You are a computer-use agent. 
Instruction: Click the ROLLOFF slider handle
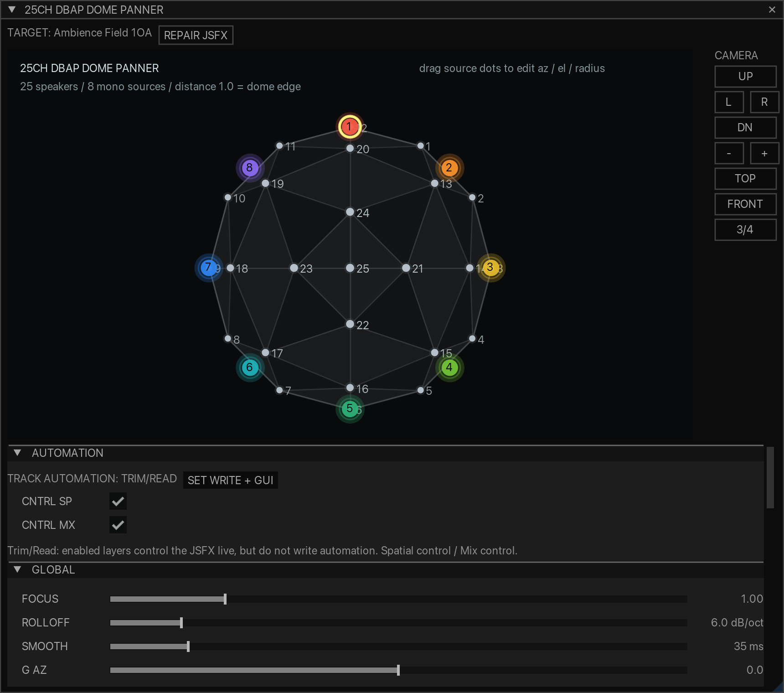coord(181,623)
